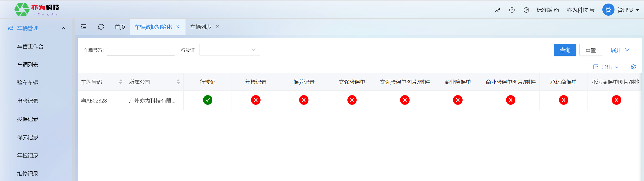This screenshot has width=644, height=181.
Task: Sort table by 车牌号码 column
Action: pos(121,82)
